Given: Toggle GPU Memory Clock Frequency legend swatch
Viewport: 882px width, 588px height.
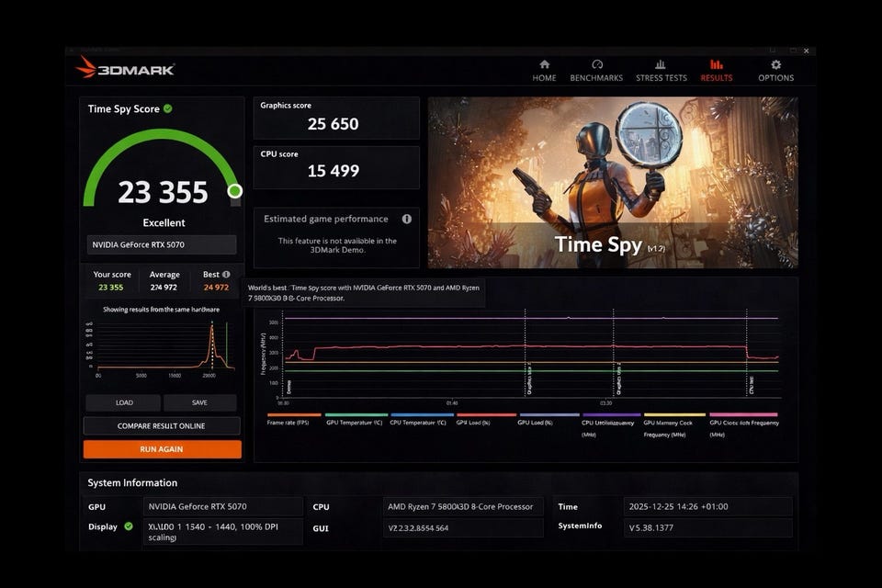Looking at the screenshot, I should 673,414.
